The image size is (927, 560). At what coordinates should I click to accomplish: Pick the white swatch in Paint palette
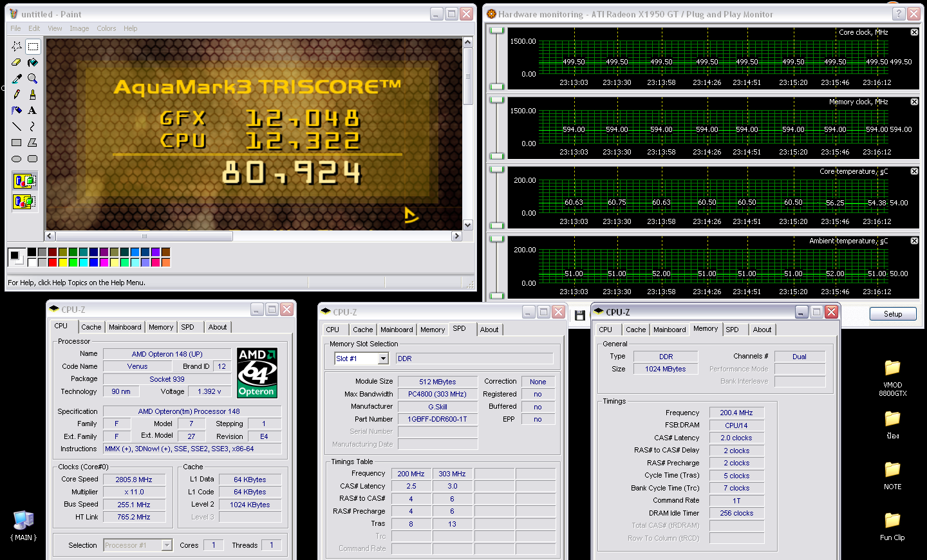pos(32,262)
